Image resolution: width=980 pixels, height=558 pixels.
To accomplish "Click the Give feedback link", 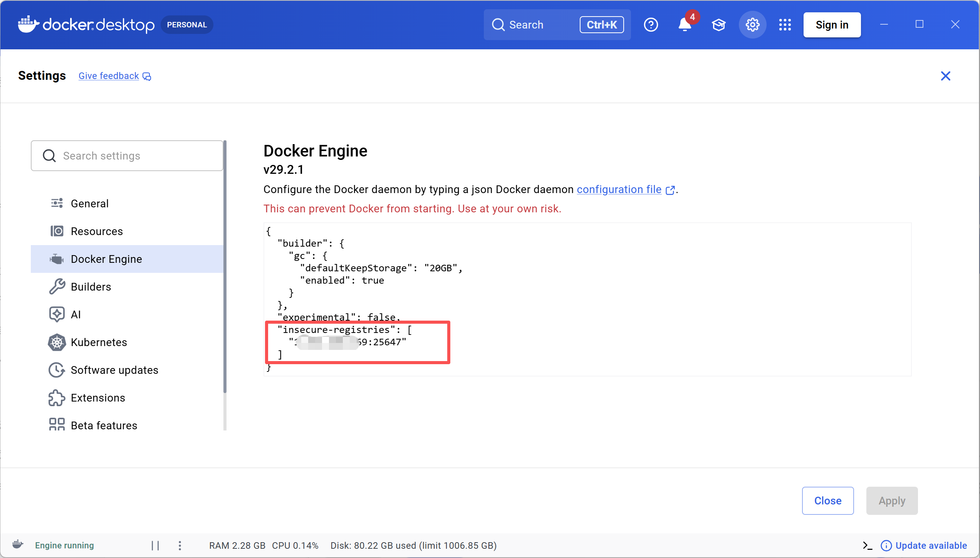I will [x=109, y=76].
